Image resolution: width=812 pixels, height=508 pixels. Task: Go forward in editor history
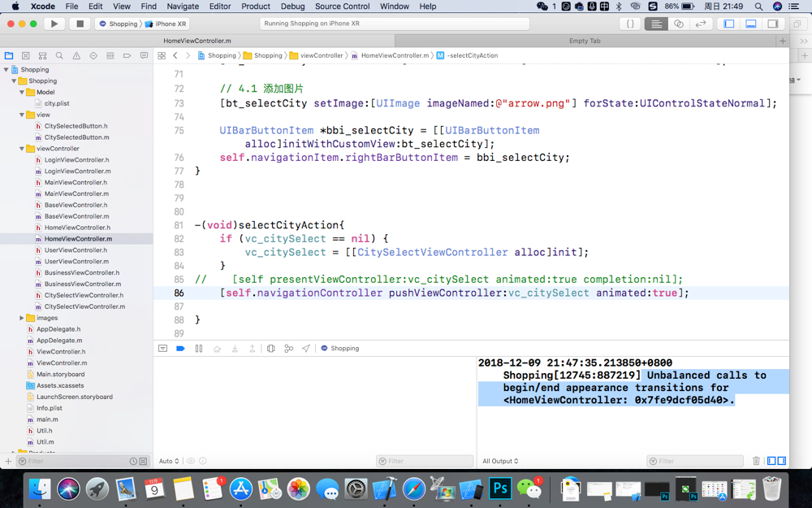188,55
